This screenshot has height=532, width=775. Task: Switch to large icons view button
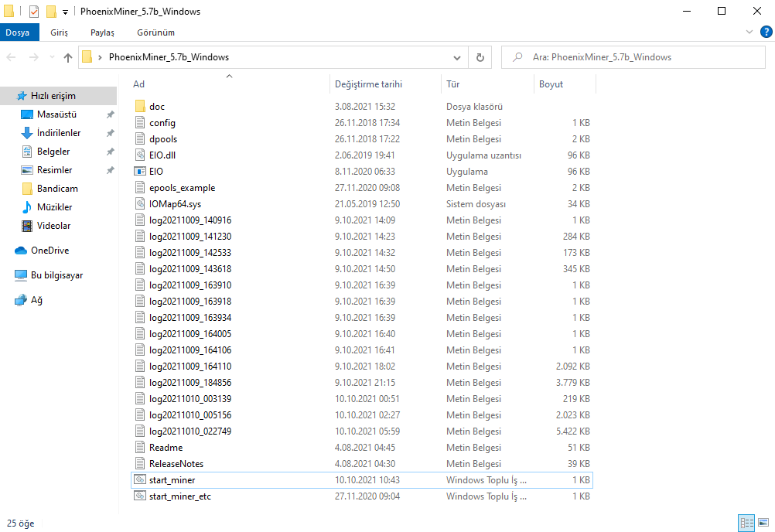pyautogui.click(x=763, y=523)
